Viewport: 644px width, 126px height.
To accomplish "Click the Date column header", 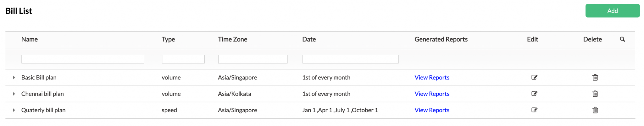I will pos(309,39).
